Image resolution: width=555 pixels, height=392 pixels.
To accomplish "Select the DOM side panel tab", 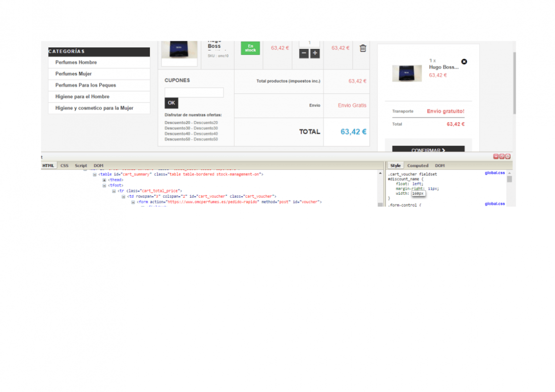I will (x=439, y=165).
